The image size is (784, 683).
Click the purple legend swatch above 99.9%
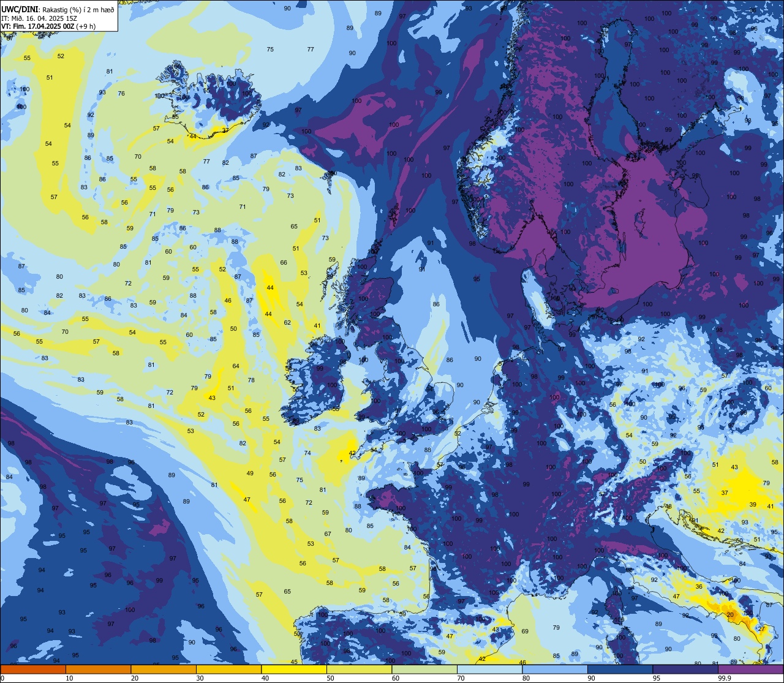751,669
